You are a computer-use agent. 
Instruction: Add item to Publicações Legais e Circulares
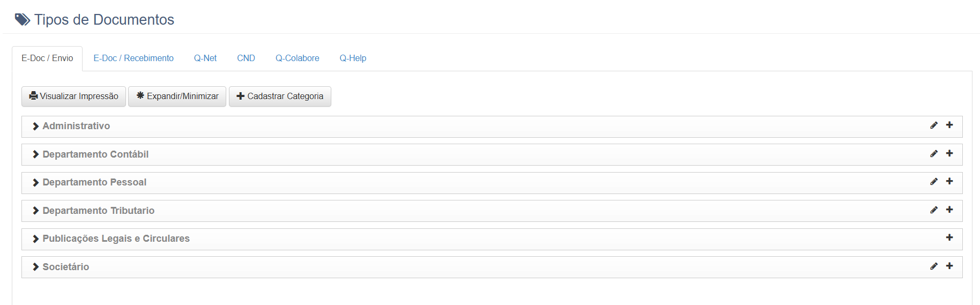(949, 237)
